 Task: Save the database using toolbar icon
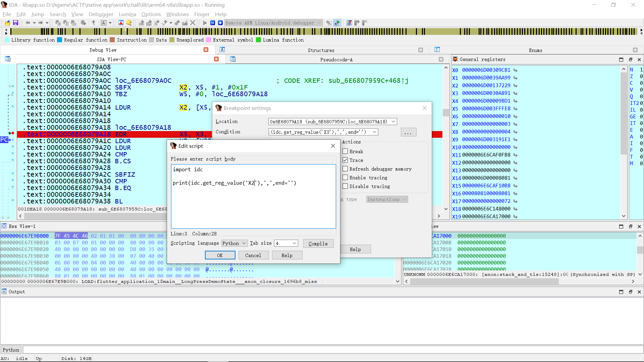[15, 23]
